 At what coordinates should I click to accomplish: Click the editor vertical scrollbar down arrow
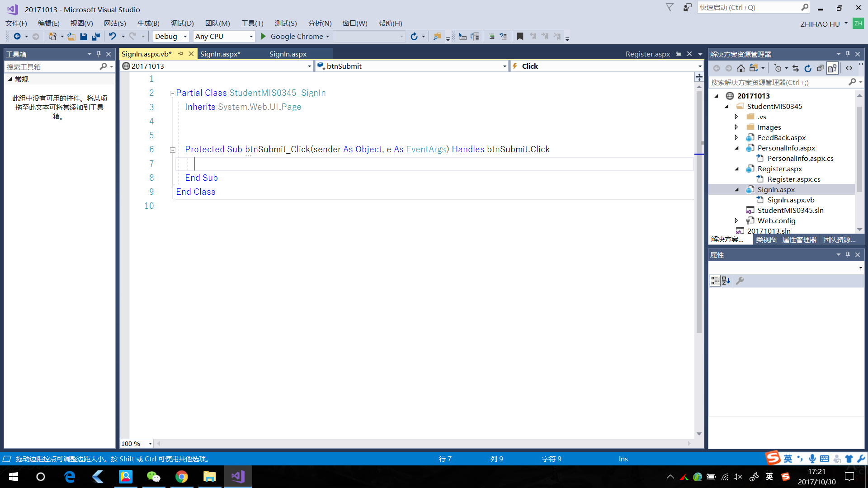[x=699, y=434]
